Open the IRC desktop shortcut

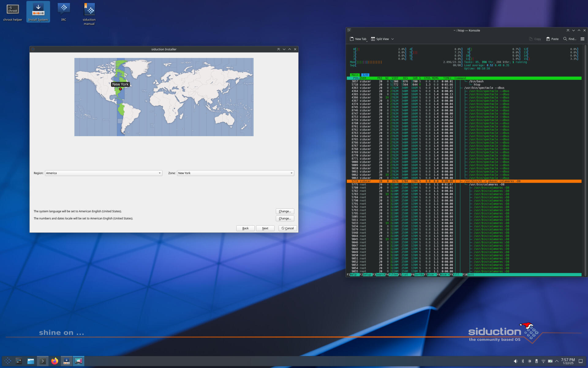pos(63,12)
